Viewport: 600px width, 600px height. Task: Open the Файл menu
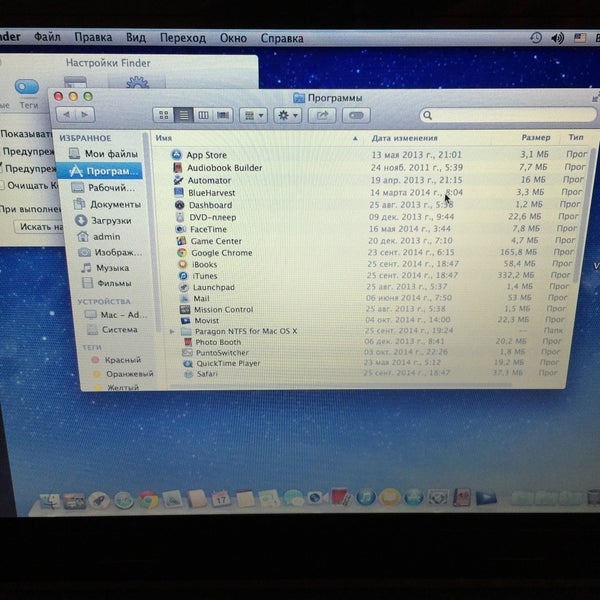(x=47, y=37)
